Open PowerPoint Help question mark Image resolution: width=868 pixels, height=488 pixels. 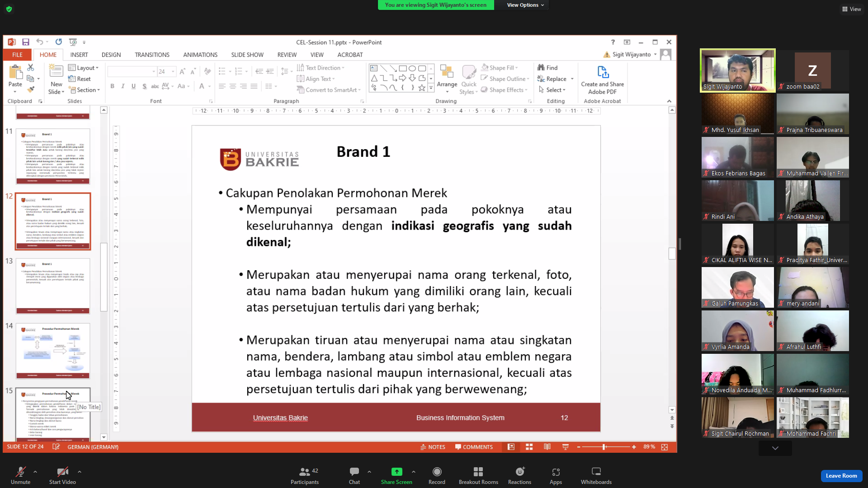[613, 42]
